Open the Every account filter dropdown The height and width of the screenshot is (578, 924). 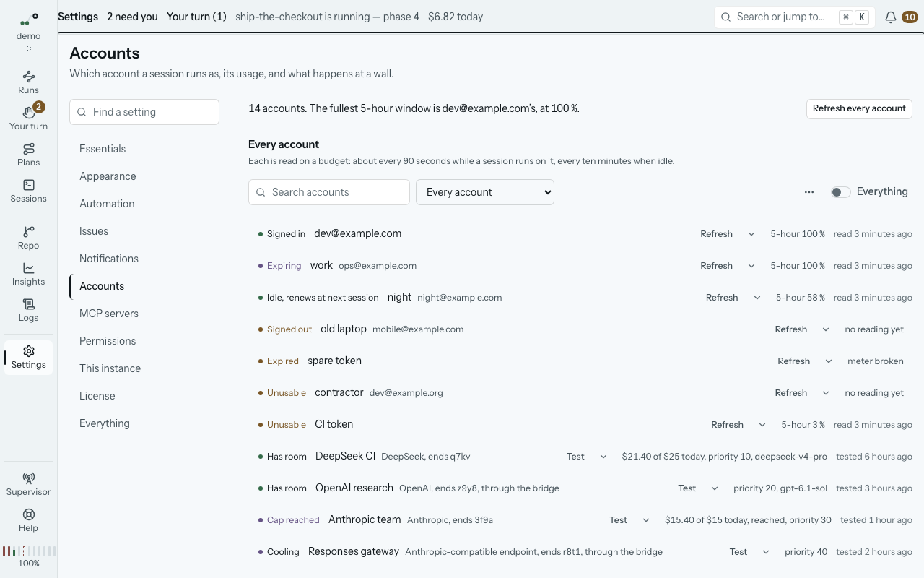pos(485,192)
